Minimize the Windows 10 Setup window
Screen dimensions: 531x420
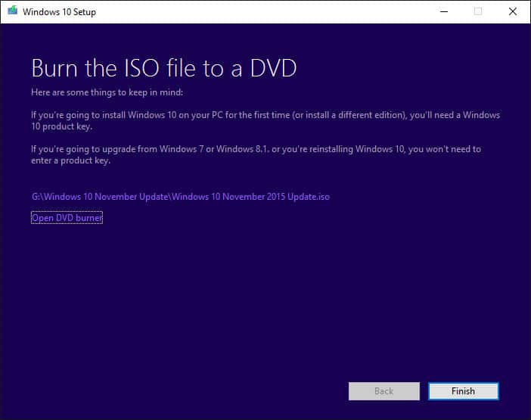coord(442,11)
